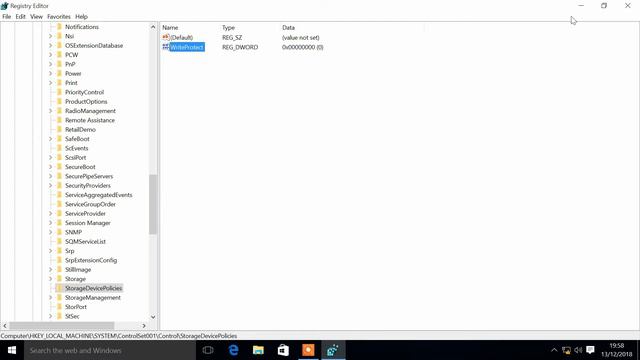640x360 pixels.
Task: Select the PriorityControl key
Action: pyautogui.click(x=84, y=92)
